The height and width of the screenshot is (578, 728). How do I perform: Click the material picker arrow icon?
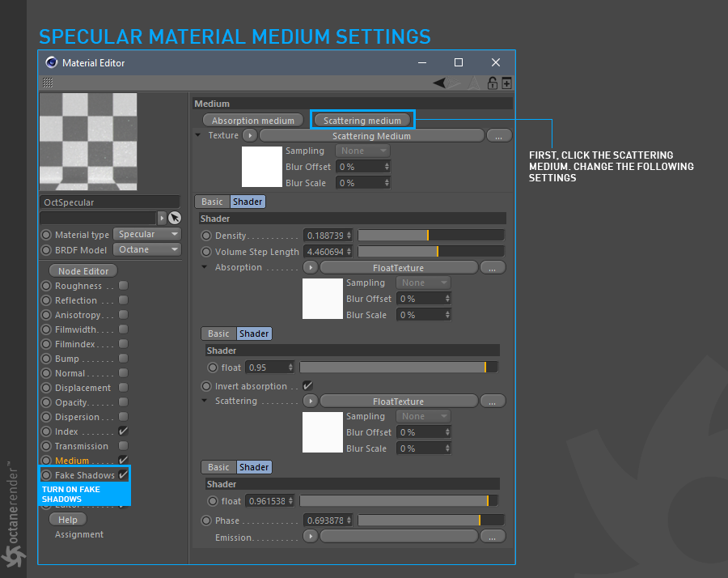click(x=175, y=218)
